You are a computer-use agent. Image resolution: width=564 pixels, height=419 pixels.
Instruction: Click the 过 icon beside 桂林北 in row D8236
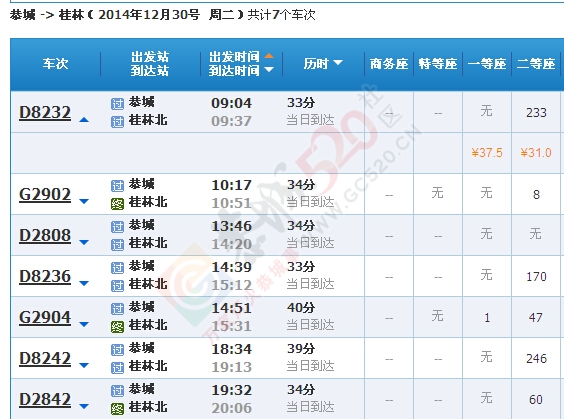(x=117, y=286)
